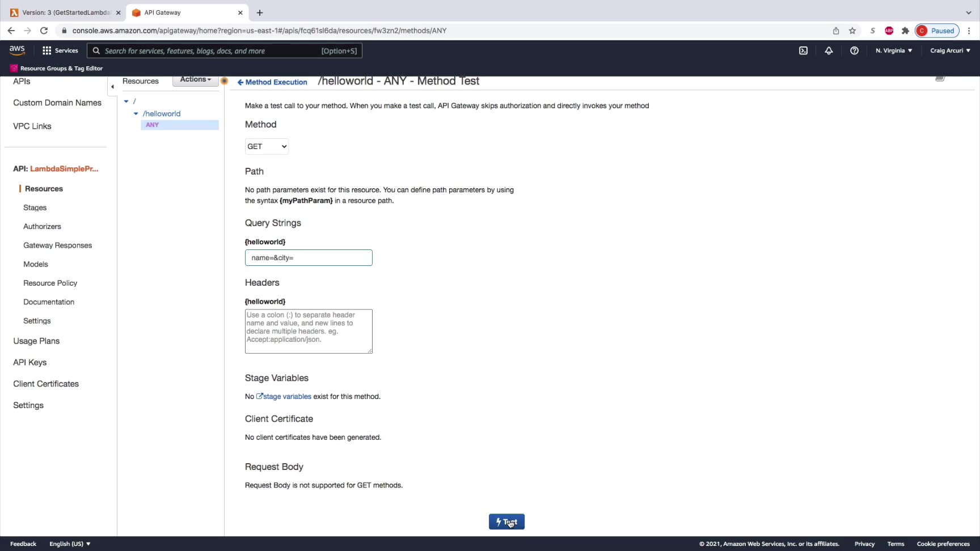The width and height of the screenshot is (980, 551).
Task: Open Documentation in the sidebar
Action: [x=49, y=302]
